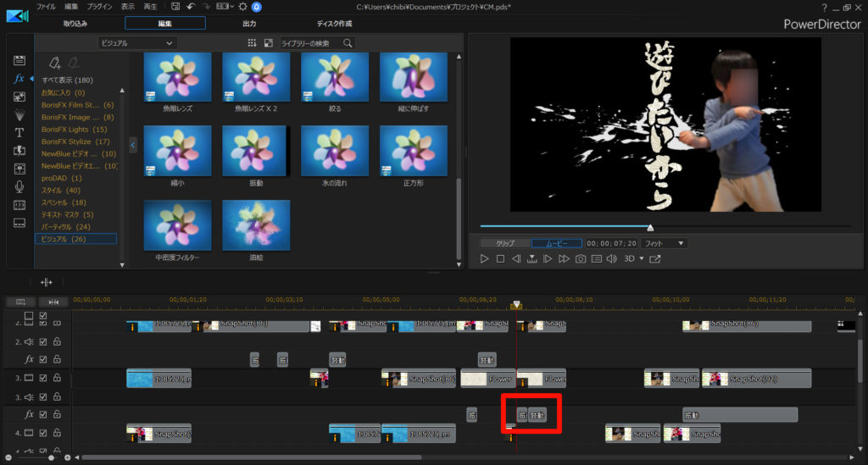This screenshot has height=465, width=868.
Task: Click the timeline zoom slider knob
Action: coord(51,458)
